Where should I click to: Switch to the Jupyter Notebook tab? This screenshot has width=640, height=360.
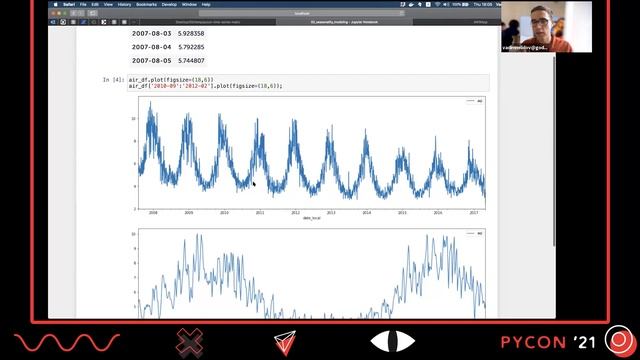pos(344,22)
